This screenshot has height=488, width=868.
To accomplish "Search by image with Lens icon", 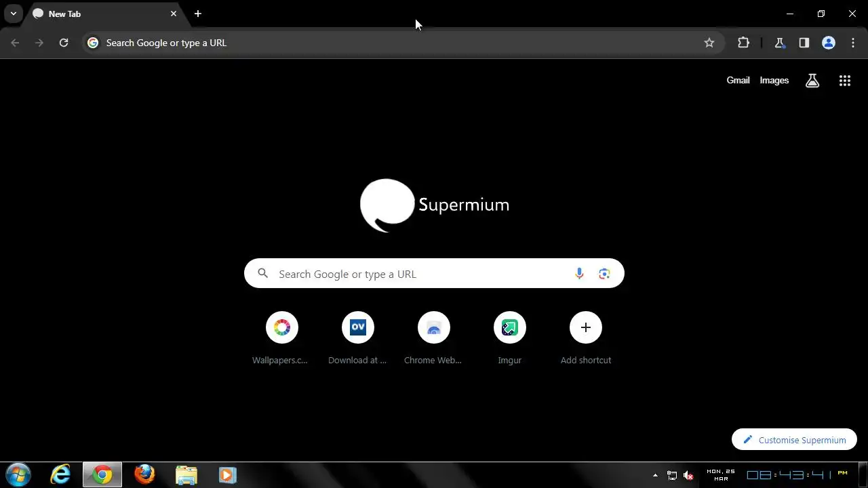I will click(604, 274).
